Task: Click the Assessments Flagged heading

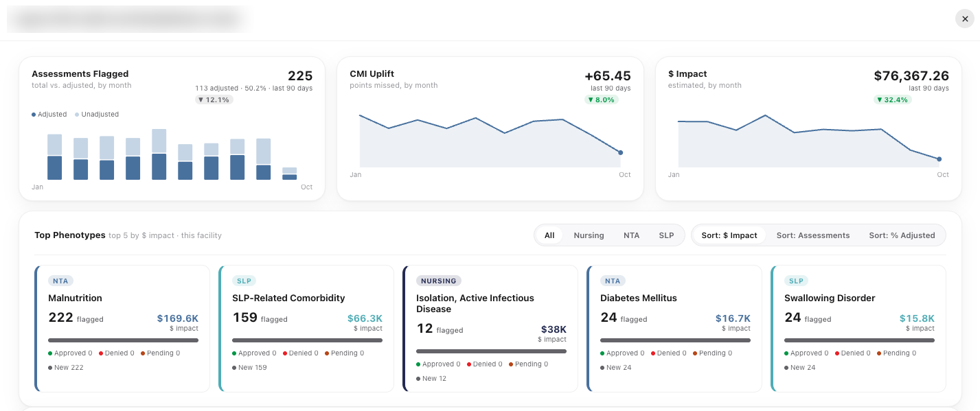Action: [x=80, y=74]
